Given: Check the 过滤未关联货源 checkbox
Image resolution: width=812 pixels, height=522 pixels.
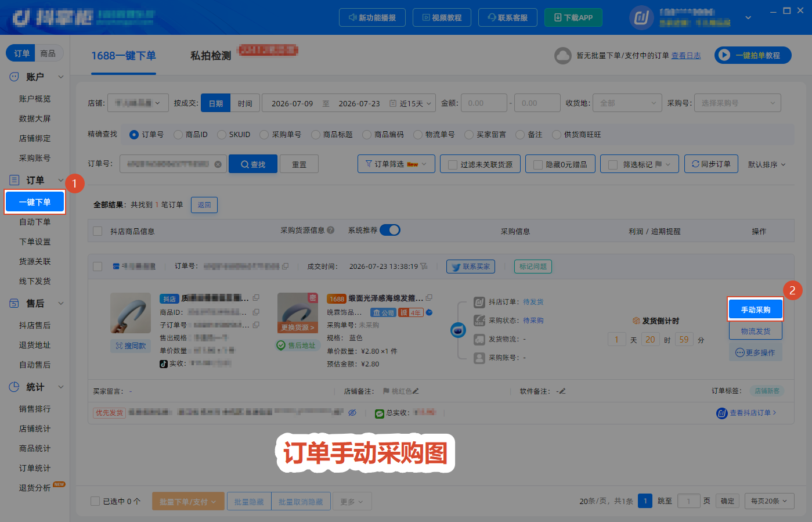Looking at the screenshot, I should (x=453, y=165).
